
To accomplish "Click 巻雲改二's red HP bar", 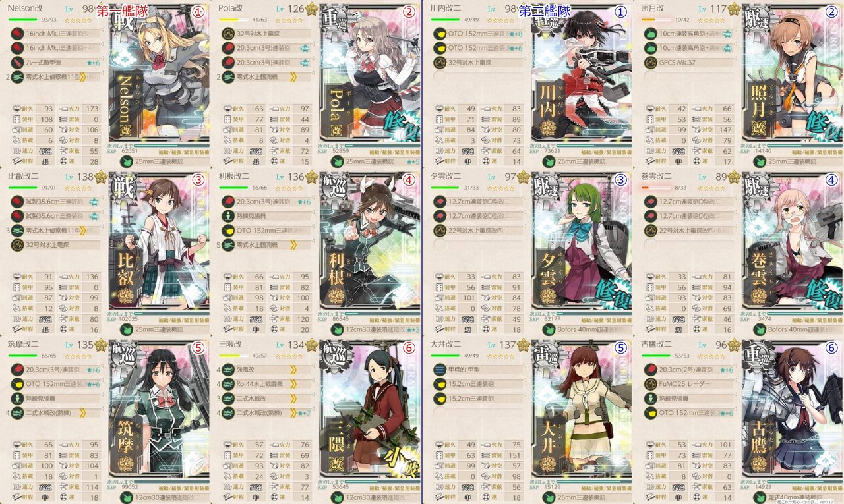I will [651, 186].
